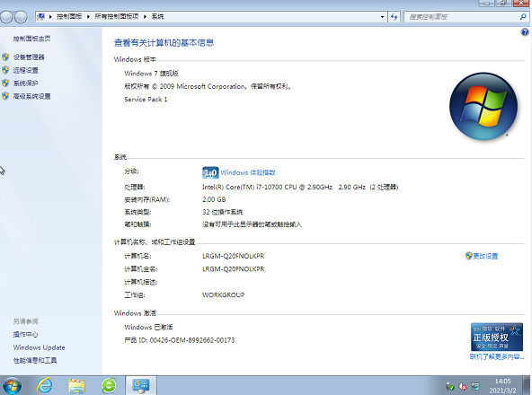
Task: Click the Show desktop button at taskbar end
Action: [x=528, y=385]
